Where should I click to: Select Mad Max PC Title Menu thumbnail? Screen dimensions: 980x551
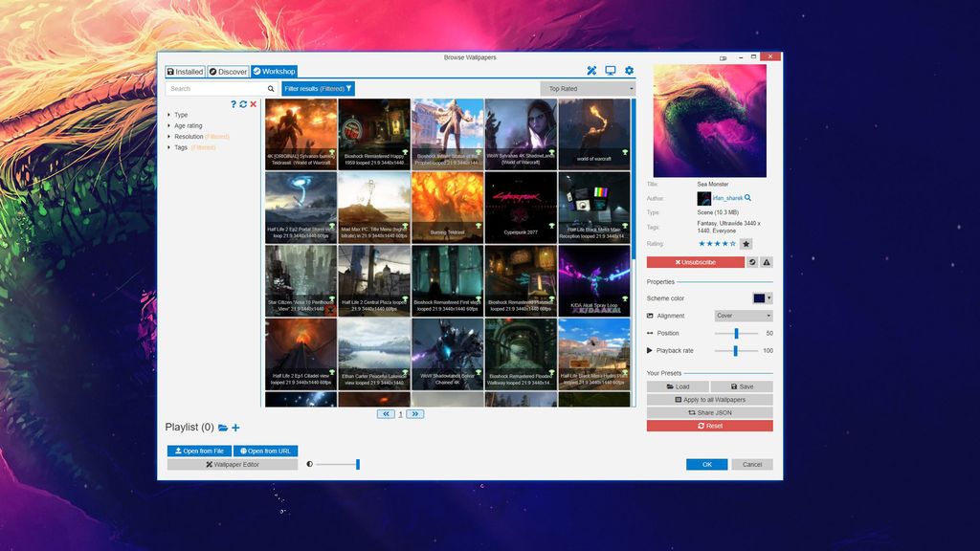pos(374,208)
